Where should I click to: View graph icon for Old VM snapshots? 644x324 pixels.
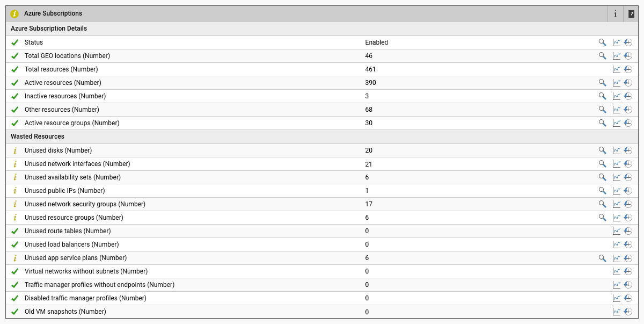(617, 312)
